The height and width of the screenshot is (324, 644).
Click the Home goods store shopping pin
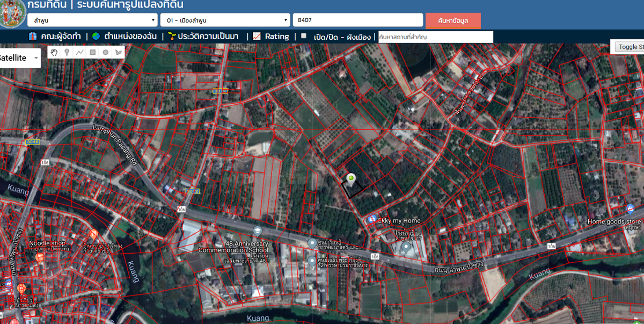631,210
